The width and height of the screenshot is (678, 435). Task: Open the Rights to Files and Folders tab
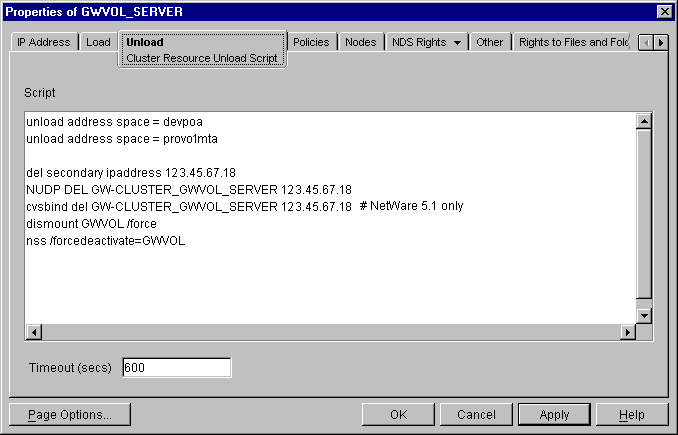click(574, 42)
